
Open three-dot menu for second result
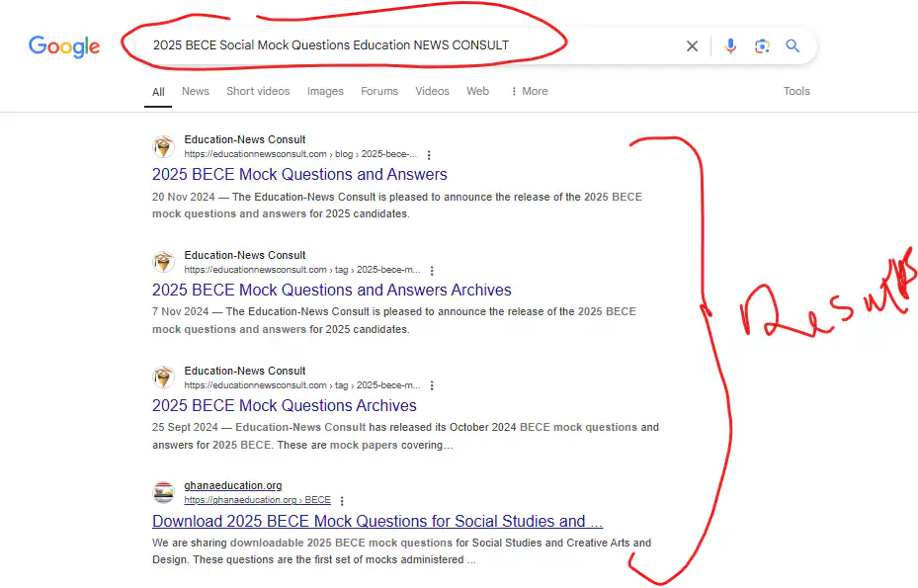432,271
